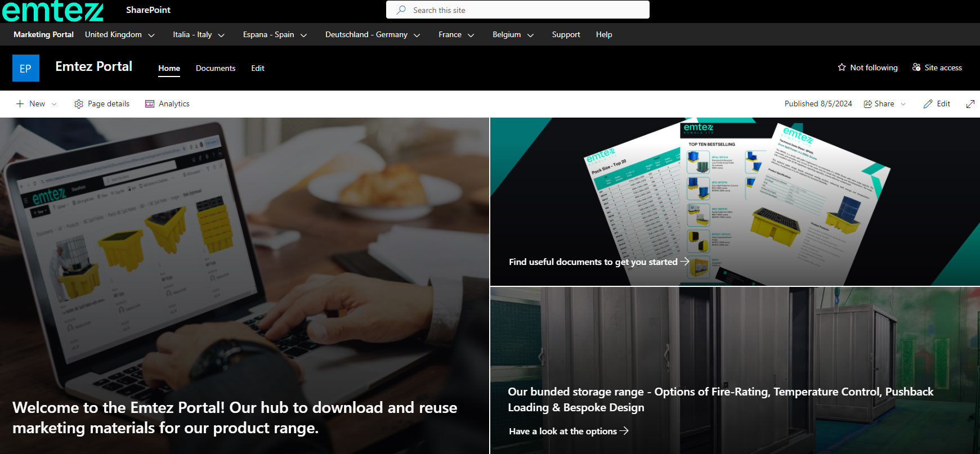Open Marketing Portal hub link

coord(43,34)
